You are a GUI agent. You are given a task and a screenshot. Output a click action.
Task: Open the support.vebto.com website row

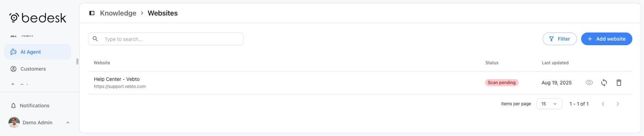tap(360, 83)
